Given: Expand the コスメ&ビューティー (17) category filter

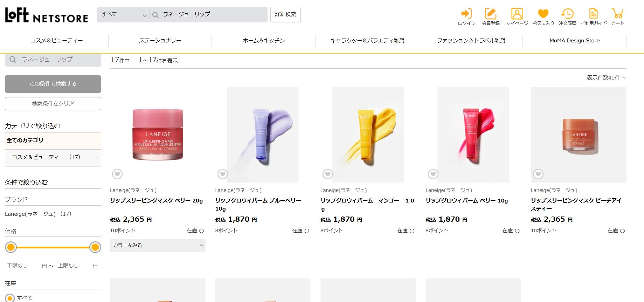Looking at the screenshot, I should click(x=53, y=157).
